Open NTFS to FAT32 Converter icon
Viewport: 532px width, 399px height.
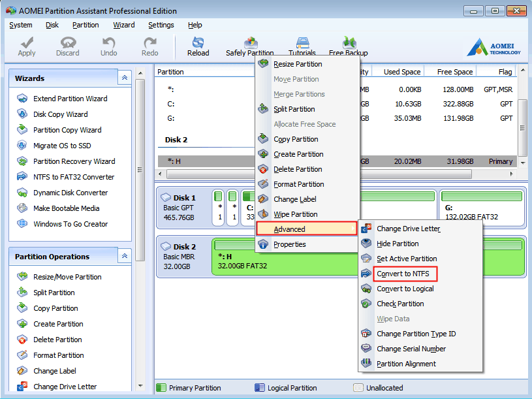click(22, 177)
